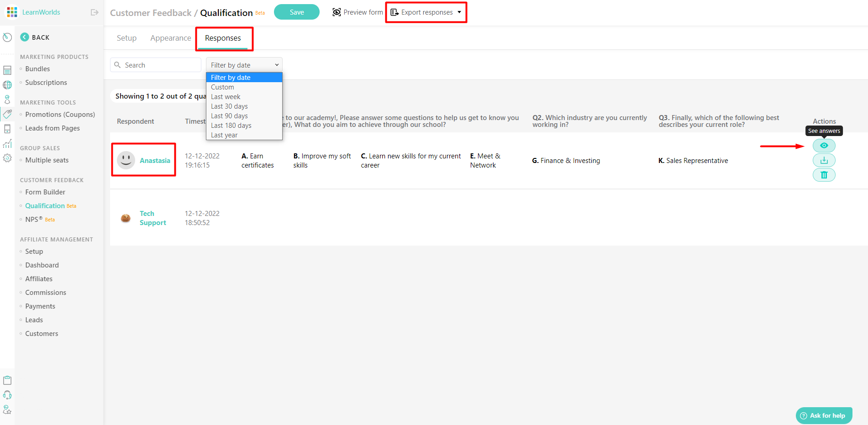Image resolution: width=868 pixels, height=425 pixels.
Task: Expand the Export responses dropdown arrow
Action: (x=459, y=12)
